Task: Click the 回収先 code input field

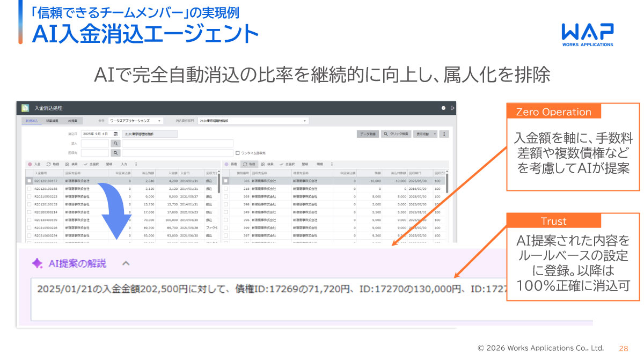Action: coord(95,153)
